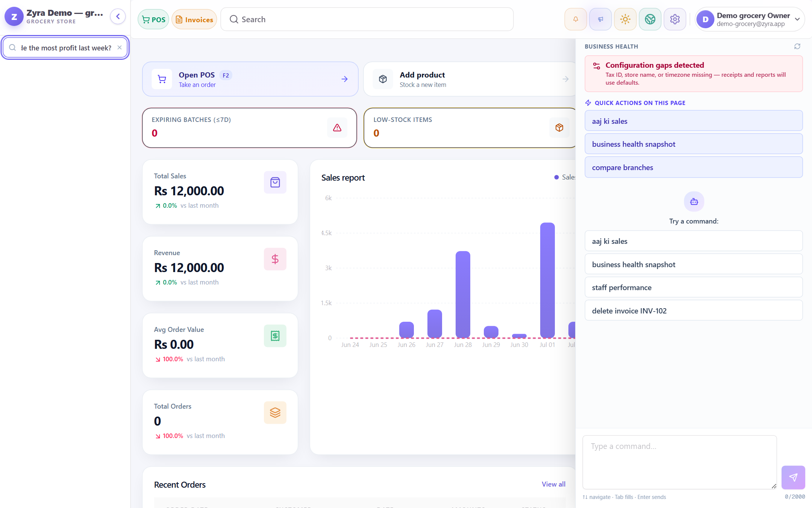812x508 pixels.
Task: Click Total Orders layers icon
Action: click(x=275, y=413)
